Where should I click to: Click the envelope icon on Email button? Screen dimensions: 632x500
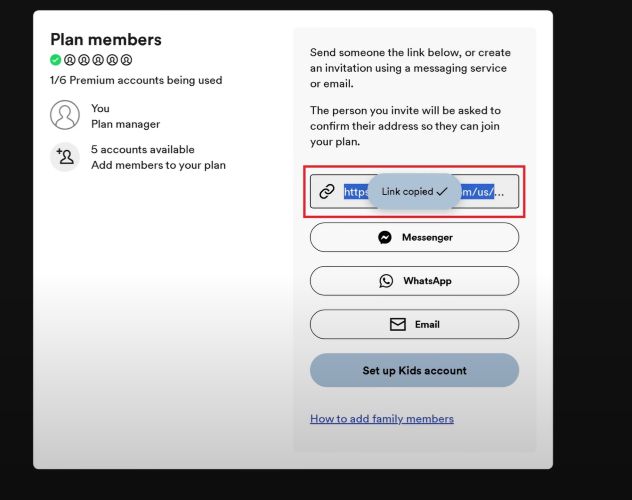pyautogui.click(x=397, y=324)
